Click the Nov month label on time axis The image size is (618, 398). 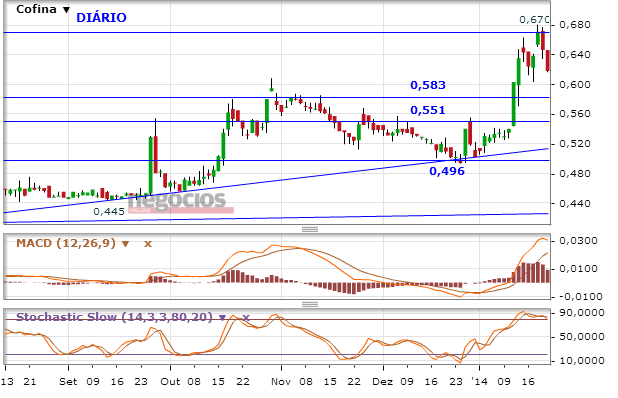(281, 382)
